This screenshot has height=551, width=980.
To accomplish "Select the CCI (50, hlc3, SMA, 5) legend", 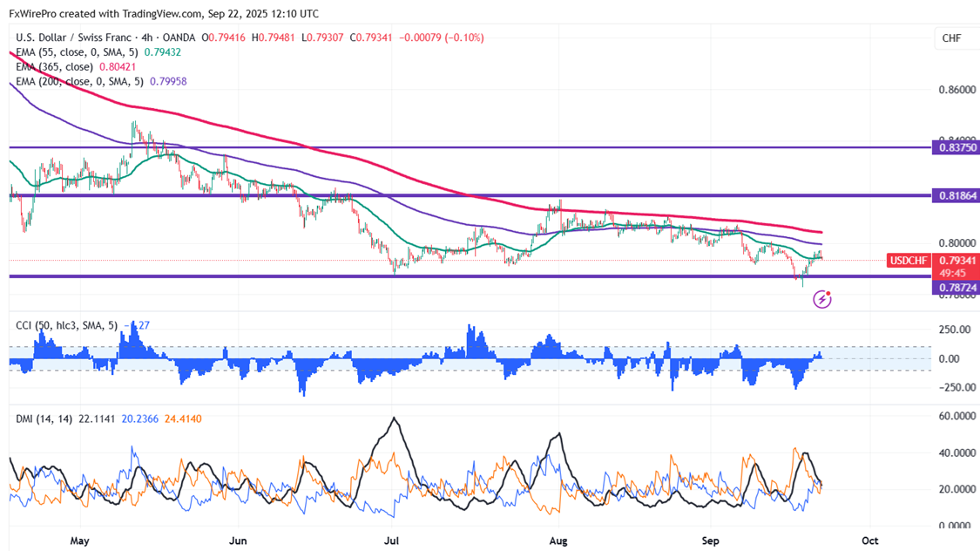I will tap(66, 325).
